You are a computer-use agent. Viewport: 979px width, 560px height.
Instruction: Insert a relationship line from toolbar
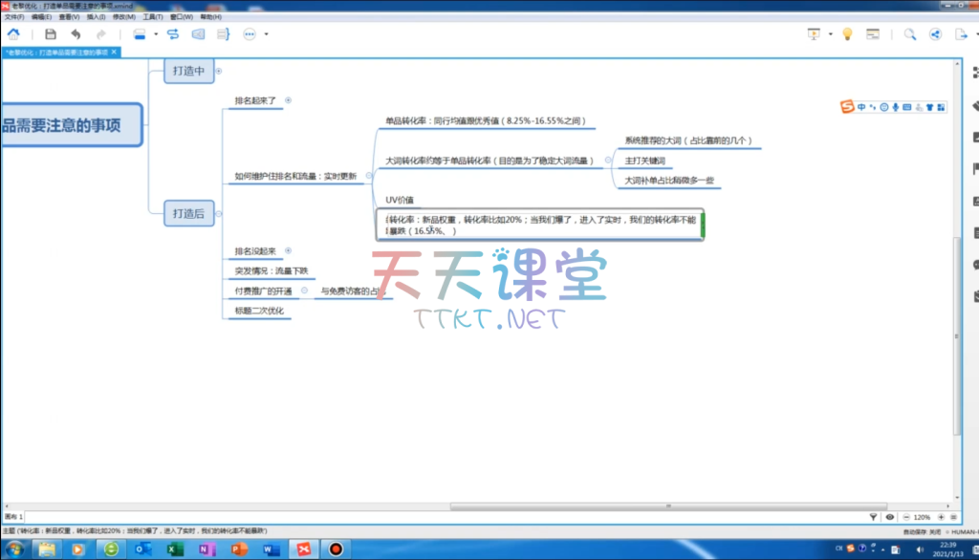point(173,34)
